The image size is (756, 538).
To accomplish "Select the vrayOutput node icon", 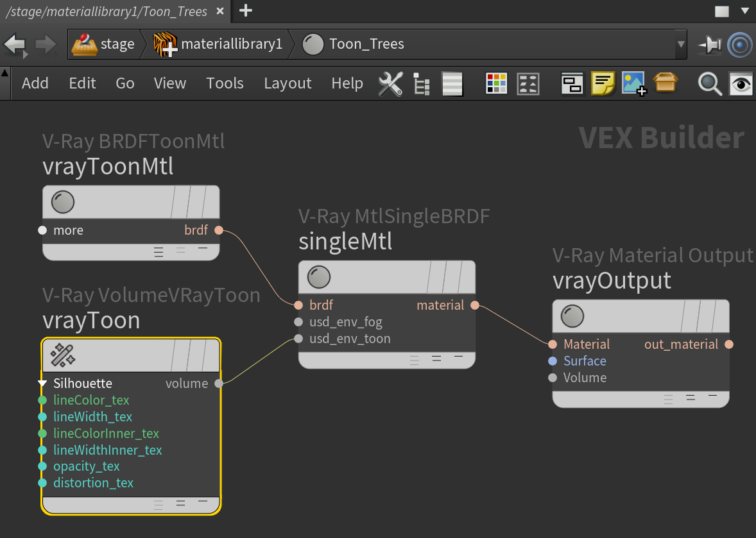I will (x=572, y=316).
